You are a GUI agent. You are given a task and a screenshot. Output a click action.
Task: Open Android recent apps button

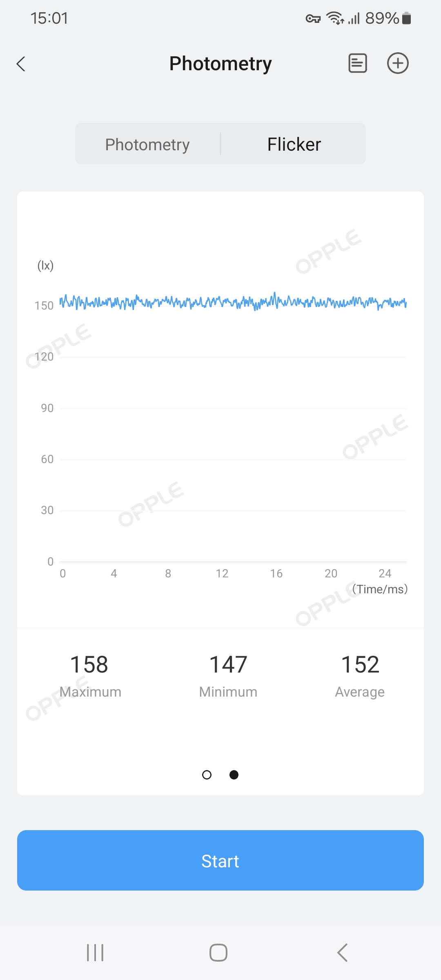[95, 953]
